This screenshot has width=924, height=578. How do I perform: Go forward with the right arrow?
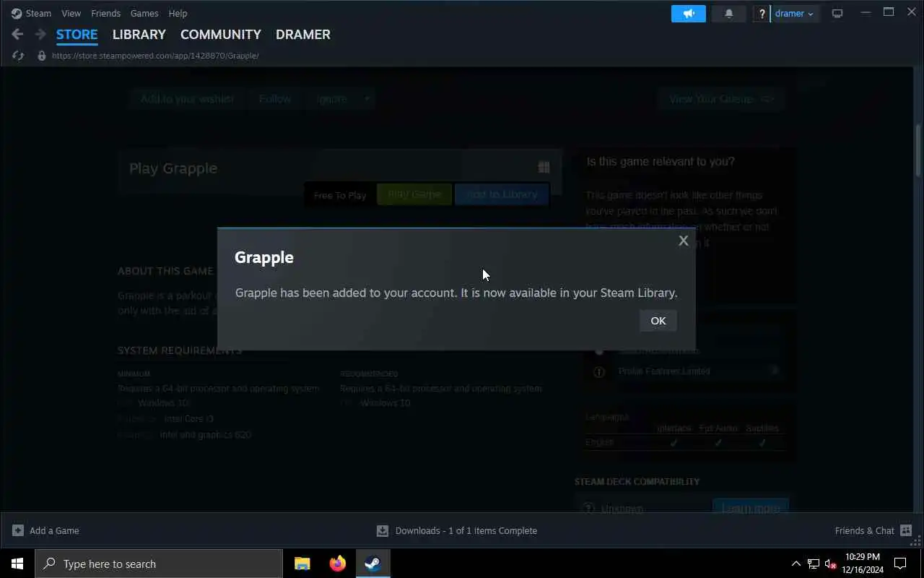click(x=40, y=34)
